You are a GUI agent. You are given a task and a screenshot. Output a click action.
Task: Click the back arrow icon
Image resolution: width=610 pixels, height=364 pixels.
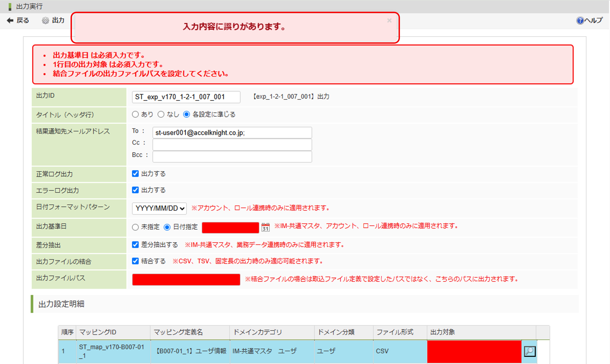pos(10,20)
